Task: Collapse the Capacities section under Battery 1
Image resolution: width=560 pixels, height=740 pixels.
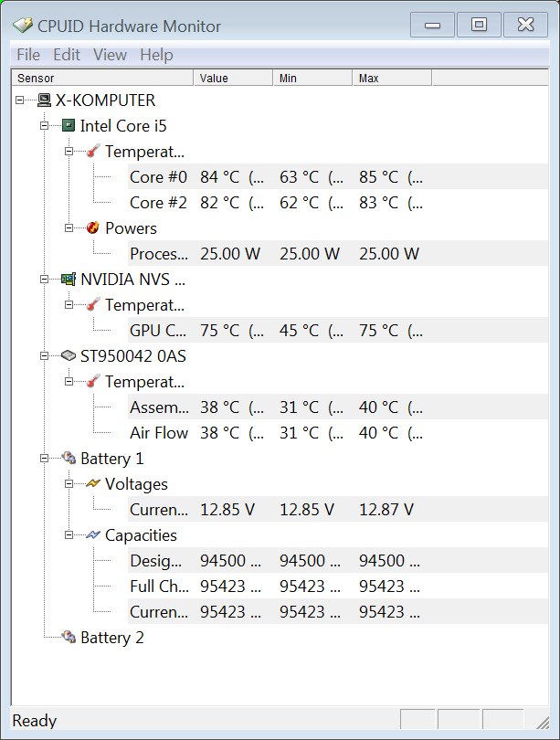Action: (69, 534)
